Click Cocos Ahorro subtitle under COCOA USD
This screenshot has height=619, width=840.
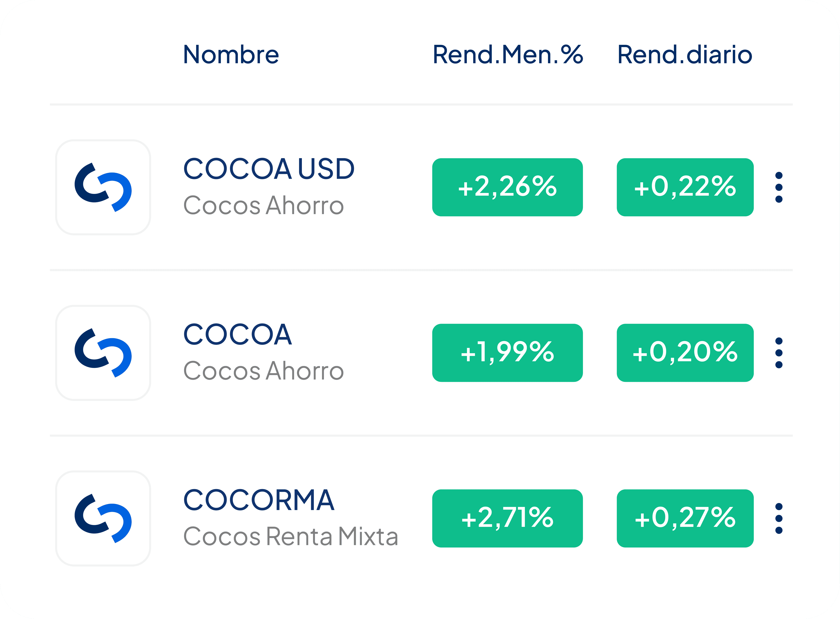264,205
